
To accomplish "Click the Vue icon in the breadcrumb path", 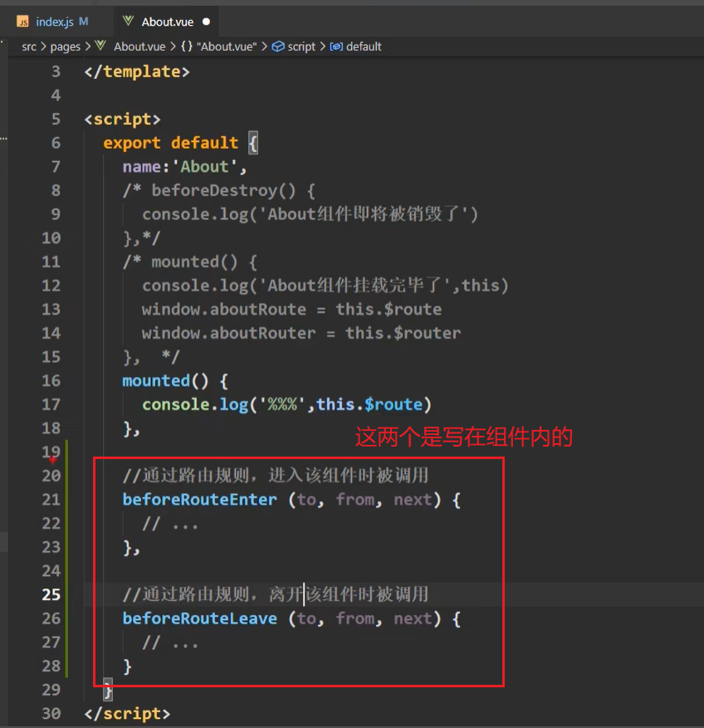I will point(101,46).
